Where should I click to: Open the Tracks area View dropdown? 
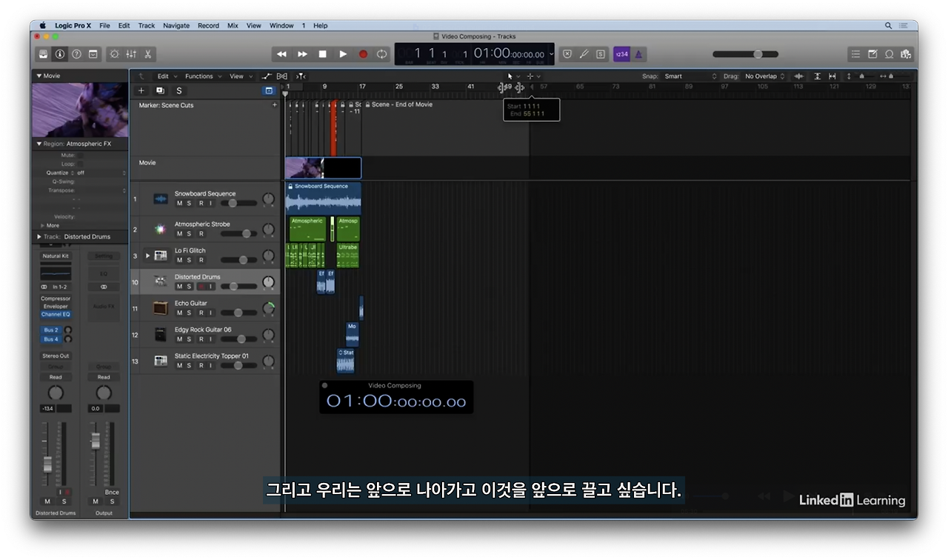coord(240,76)
